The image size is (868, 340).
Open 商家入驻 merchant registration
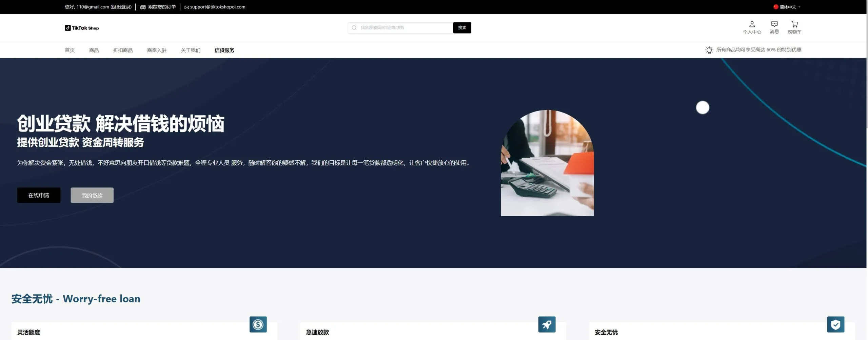pos(157,50)
